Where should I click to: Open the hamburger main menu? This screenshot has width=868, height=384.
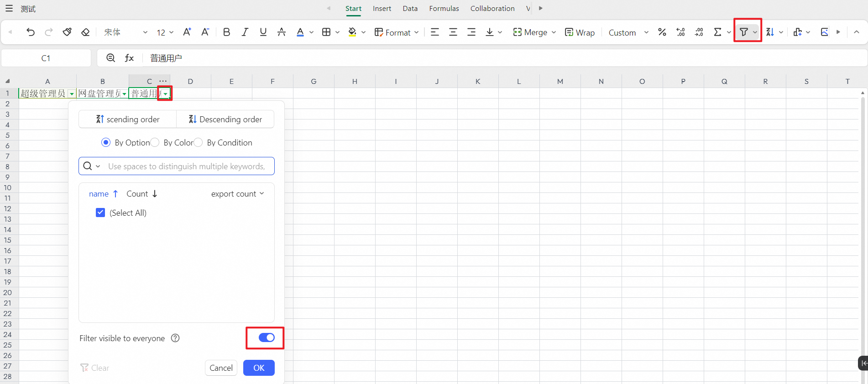coord(9,9)
